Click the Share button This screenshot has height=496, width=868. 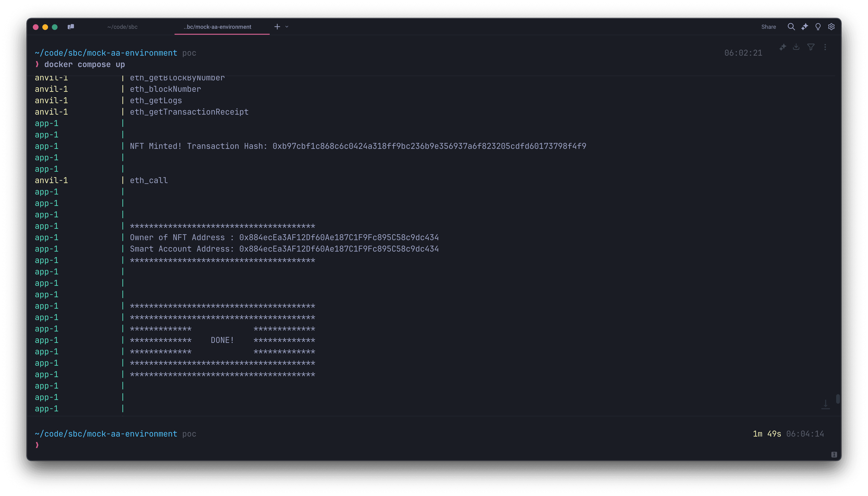coord(769,27)
